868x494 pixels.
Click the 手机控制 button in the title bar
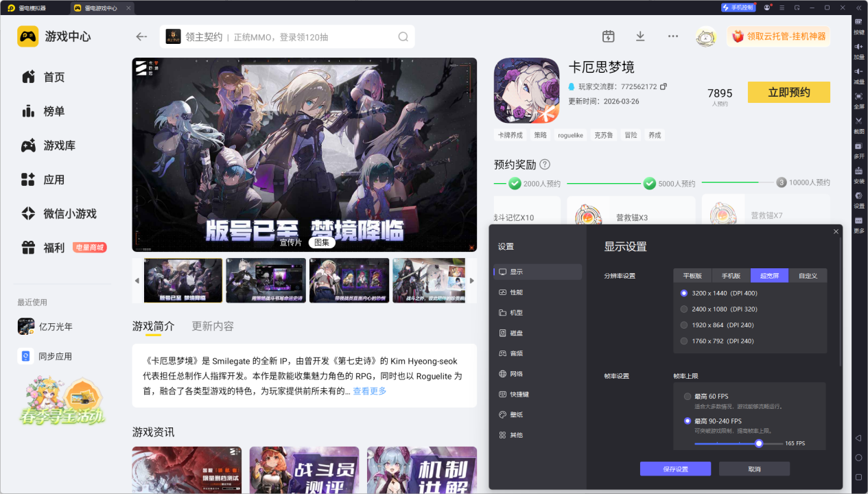pyautogui.click(x=738, y=8)
